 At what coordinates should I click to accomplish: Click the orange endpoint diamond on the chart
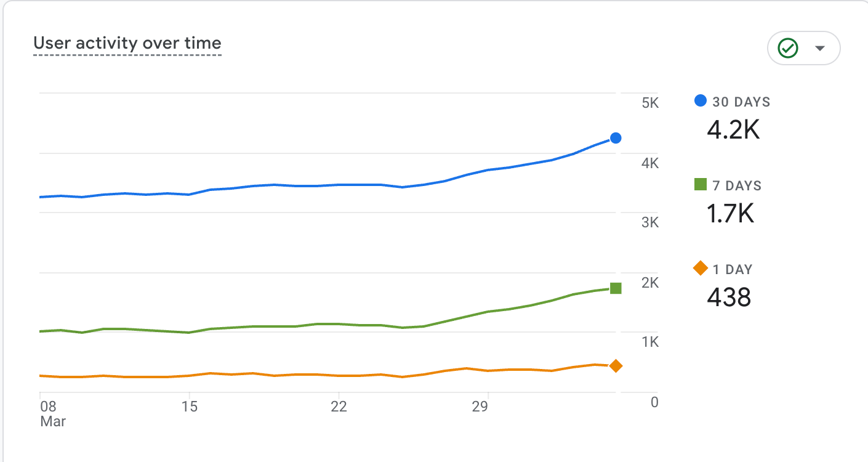(x=616, y=367)
